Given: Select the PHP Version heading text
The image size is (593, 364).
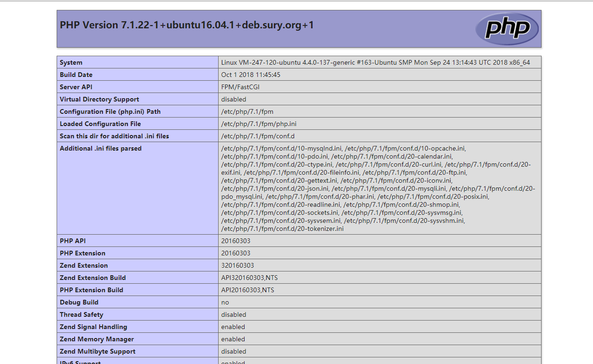Looking at the screenshot, I should point(186,25).
